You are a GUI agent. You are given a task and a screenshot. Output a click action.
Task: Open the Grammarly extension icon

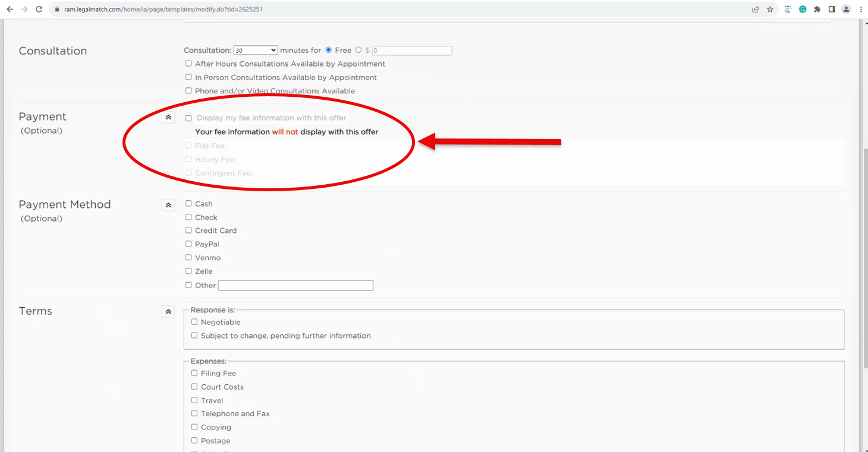[803, 10]
